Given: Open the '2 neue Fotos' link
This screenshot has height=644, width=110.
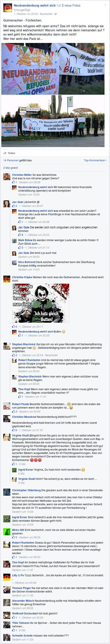Looking at the screenshot, I should coord(71,5).
